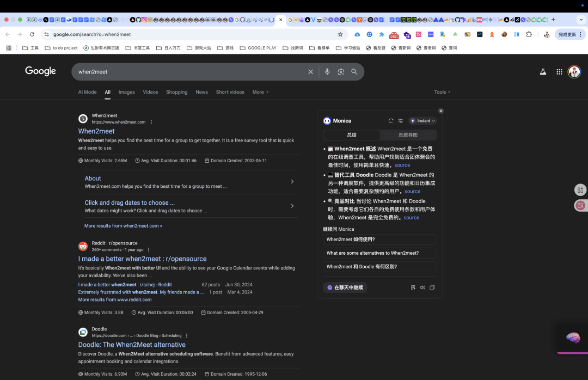
Task: Go back in the browser toolbar
Action: coord(8,34)
